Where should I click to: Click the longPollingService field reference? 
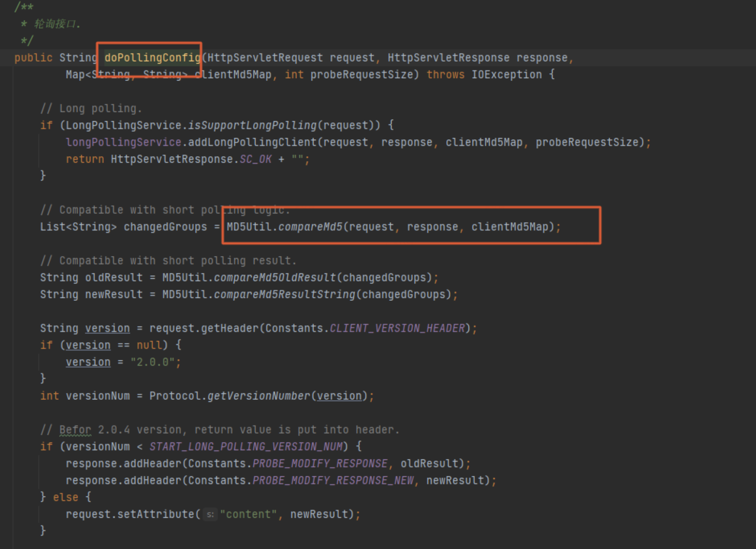point(123,142)
